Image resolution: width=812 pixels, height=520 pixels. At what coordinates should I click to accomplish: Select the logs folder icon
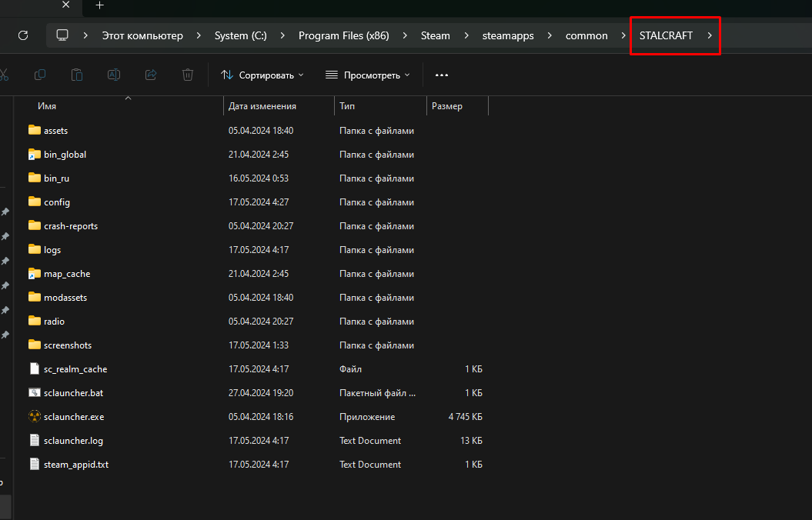pyautogui.click(x=34, y=249)
